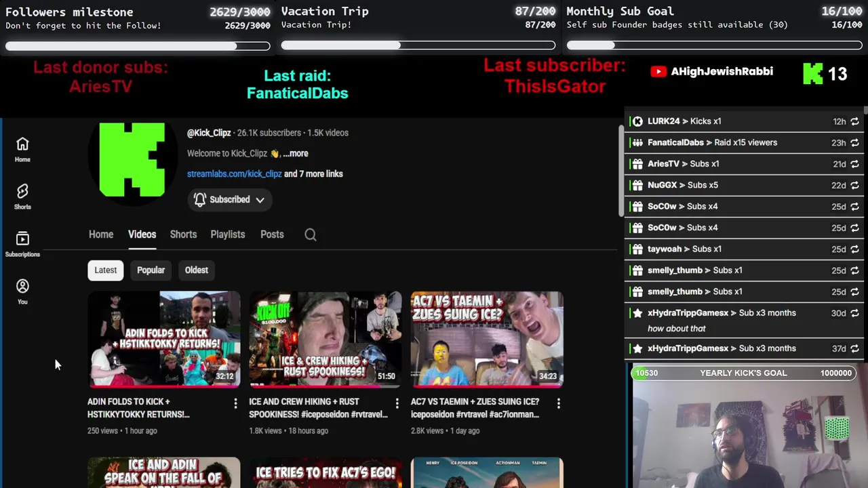The image size is (868, 488).
Task: Click the Kick icon beside LURK24
Action: 637,121
